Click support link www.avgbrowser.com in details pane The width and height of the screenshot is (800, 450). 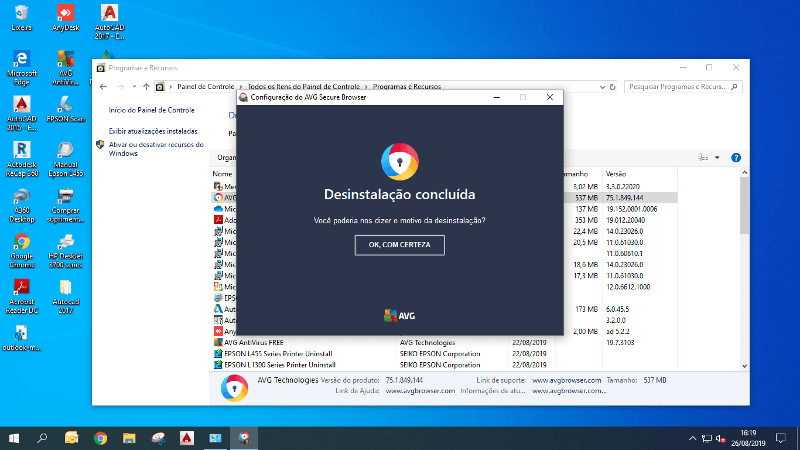566,380
